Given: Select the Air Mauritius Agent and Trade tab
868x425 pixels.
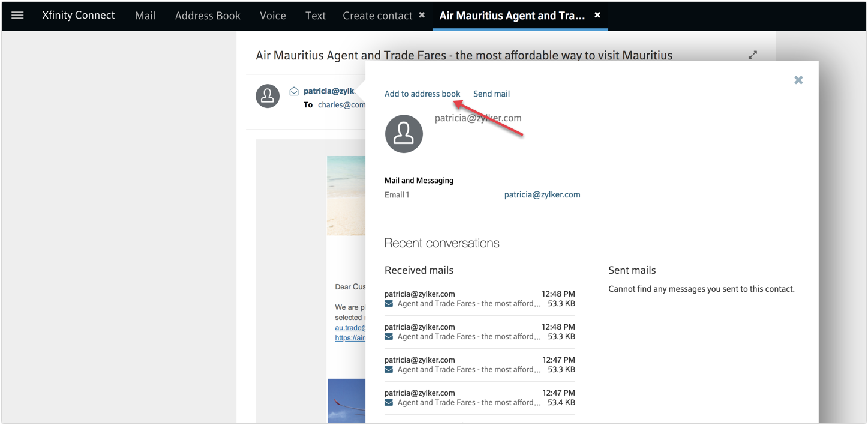Looking at the screenshot, I should tap(512, 16).
